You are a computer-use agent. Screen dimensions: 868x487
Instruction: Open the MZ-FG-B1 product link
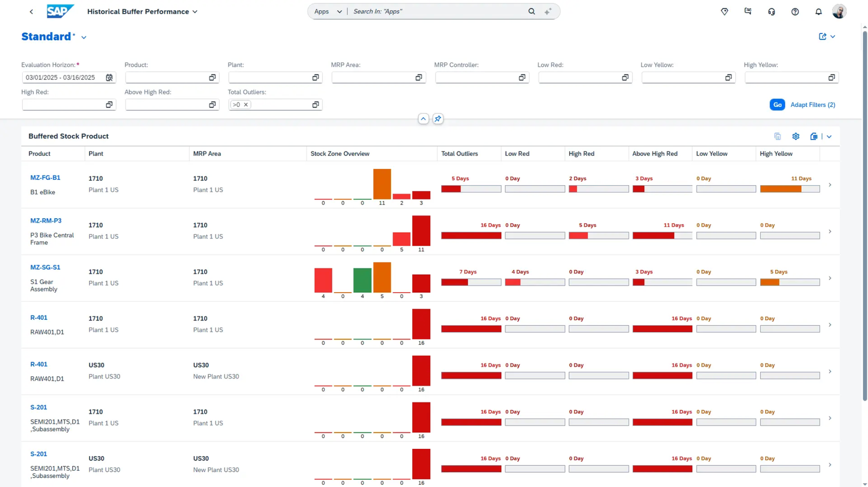(45, 178)
